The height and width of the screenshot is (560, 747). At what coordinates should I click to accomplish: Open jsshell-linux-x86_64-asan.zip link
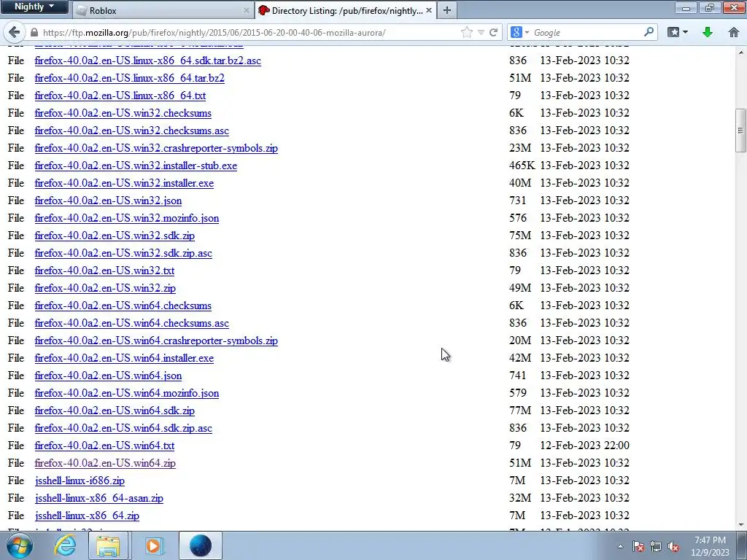pyautogui.click(x=99, y=498)
